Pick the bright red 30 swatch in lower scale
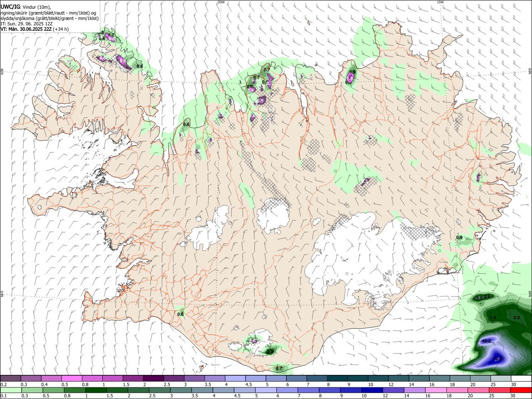The width and height of the screenshot is (532, 399). click(521, 390)
